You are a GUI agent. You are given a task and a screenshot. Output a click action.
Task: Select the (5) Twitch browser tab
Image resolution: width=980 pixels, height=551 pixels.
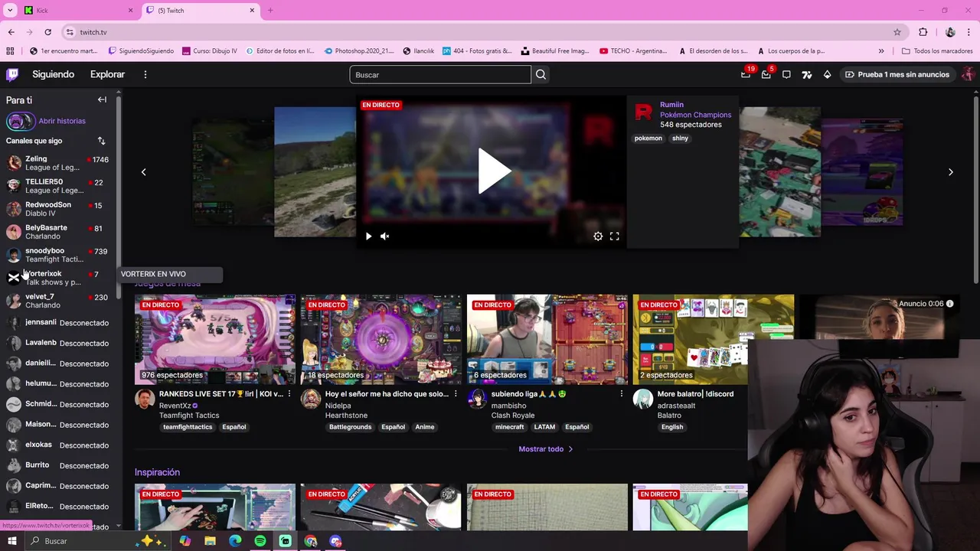coord(200,11)
